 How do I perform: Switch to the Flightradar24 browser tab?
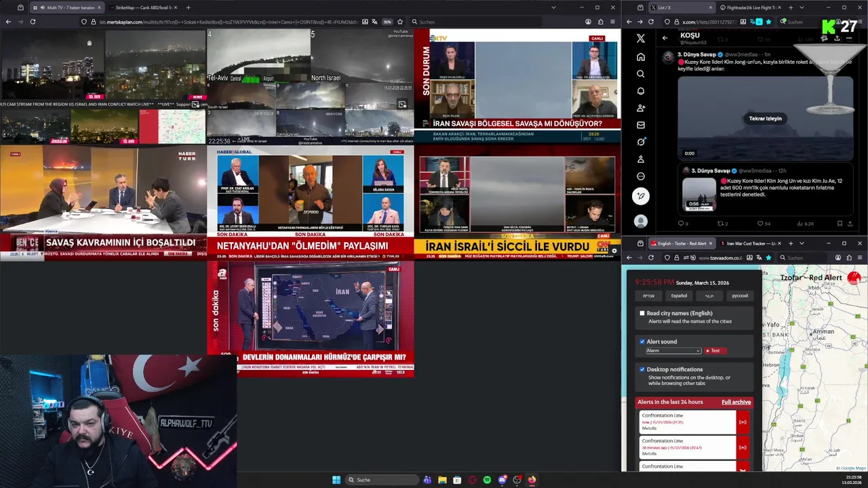coord(751,7)
